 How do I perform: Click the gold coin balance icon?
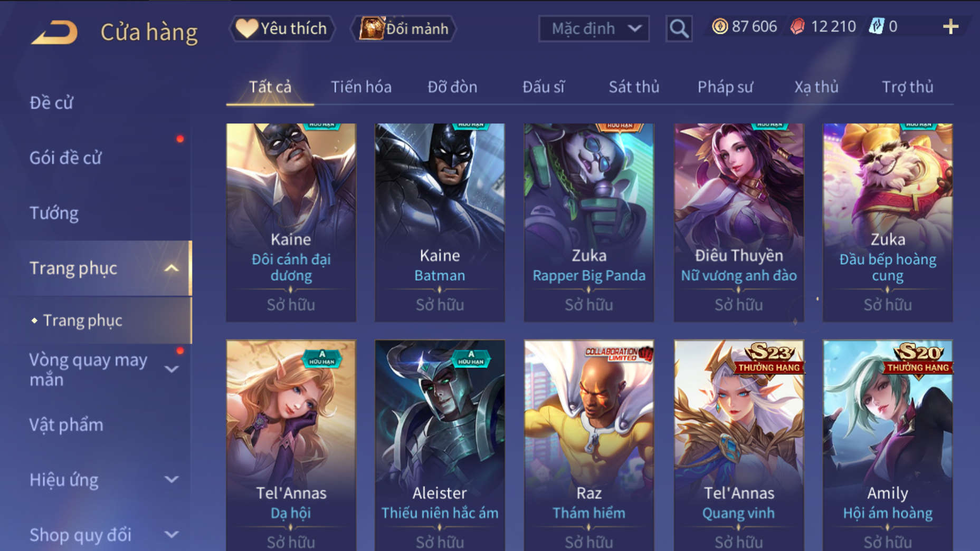pyautogui.click(x=719, y=26)
